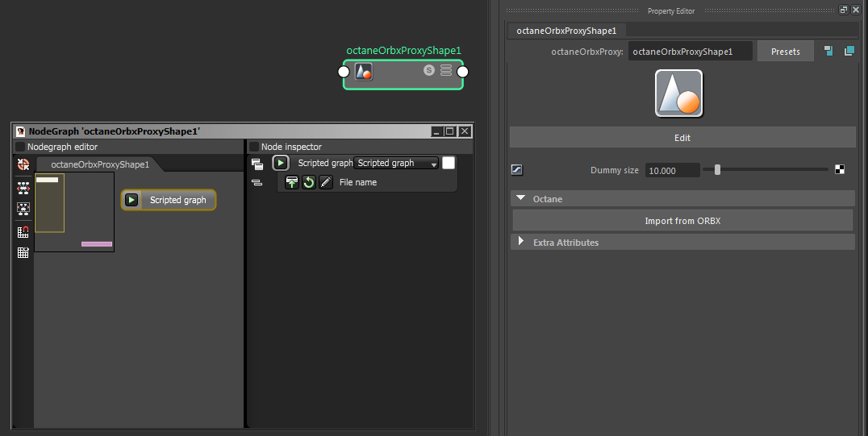Click the left input port of proxy node
The width and height of the screenshot is (868, 436).
344,72
